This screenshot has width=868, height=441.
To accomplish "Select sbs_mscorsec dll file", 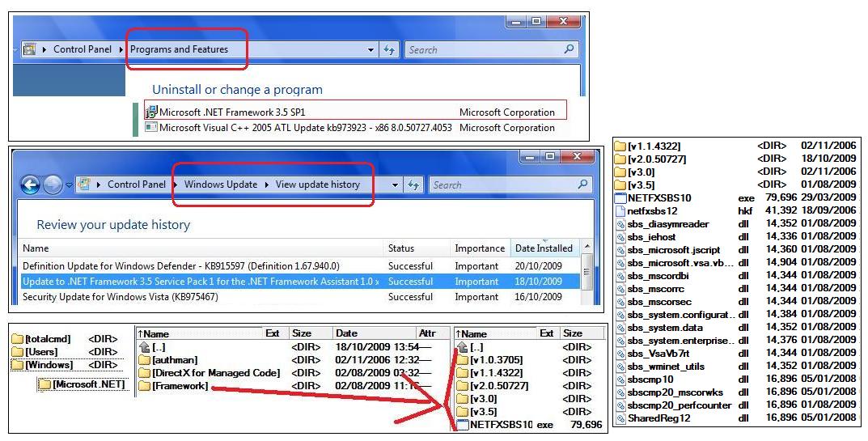I will coord(736,301).
